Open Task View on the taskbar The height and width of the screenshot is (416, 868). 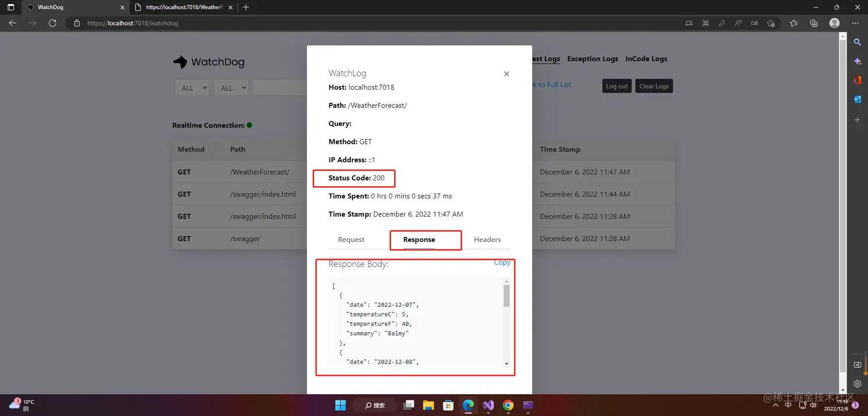pos(409,405)
